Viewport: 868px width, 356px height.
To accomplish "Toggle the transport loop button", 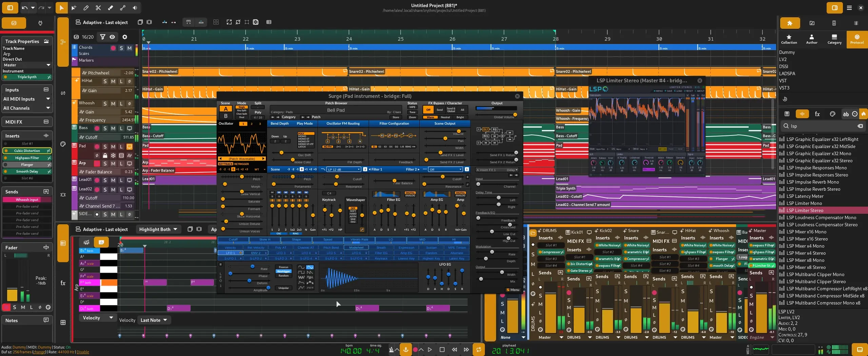I will coord(478,350).
